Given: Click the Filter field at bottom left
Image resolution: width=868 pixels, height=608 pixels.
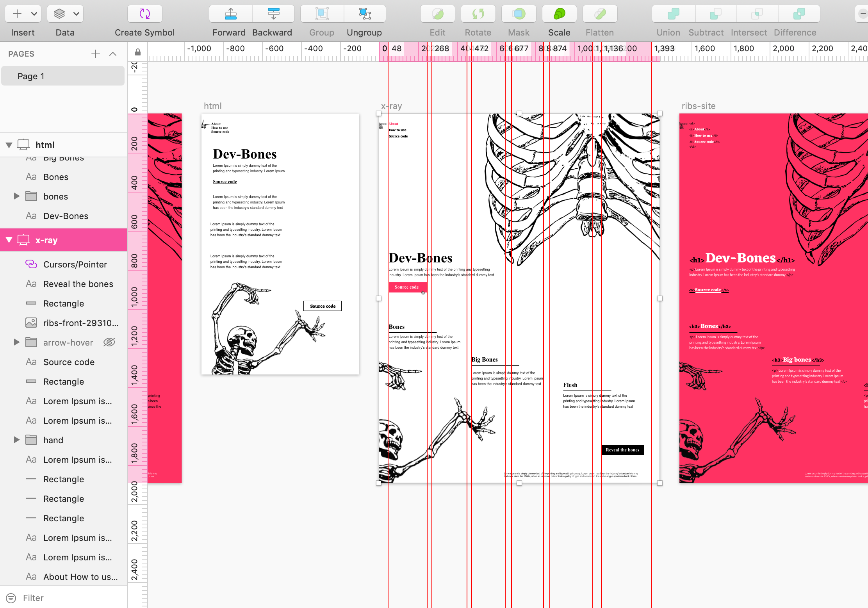Looking at the screenshot, I should (x=33, y=598).
